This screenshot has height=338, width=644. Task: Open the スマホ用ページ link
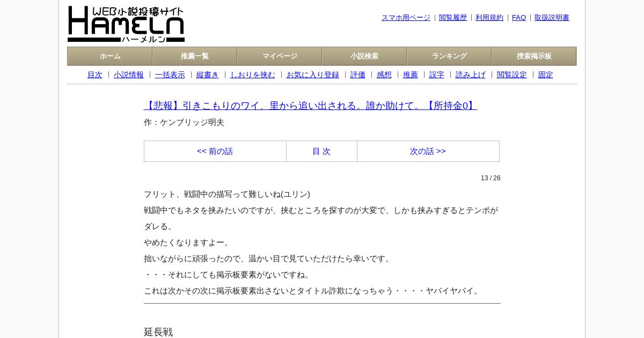point(406,18)
